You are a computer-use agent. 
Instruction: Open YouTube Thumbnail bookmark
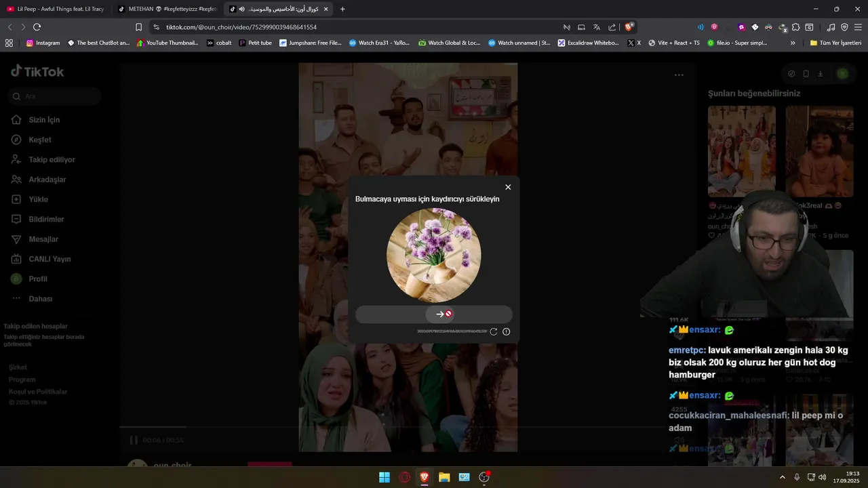click(167, 43)
